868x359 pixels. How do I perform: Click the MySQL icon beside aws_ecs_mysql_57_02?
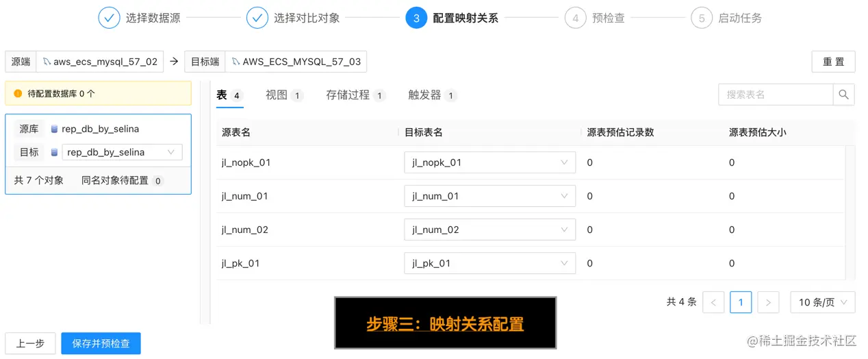click(x=47, y=62)
